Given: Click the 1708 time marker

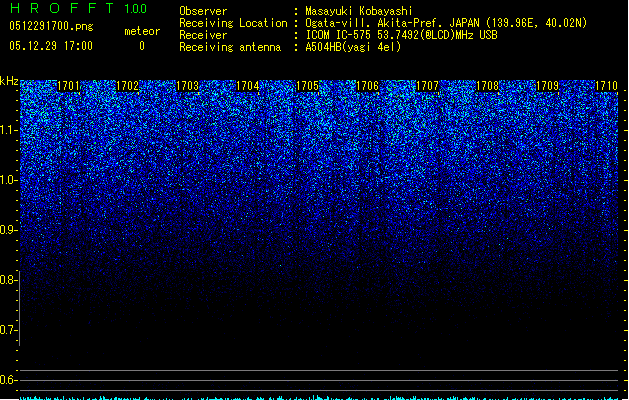Looking at the screenshot, I should [487, 86].
